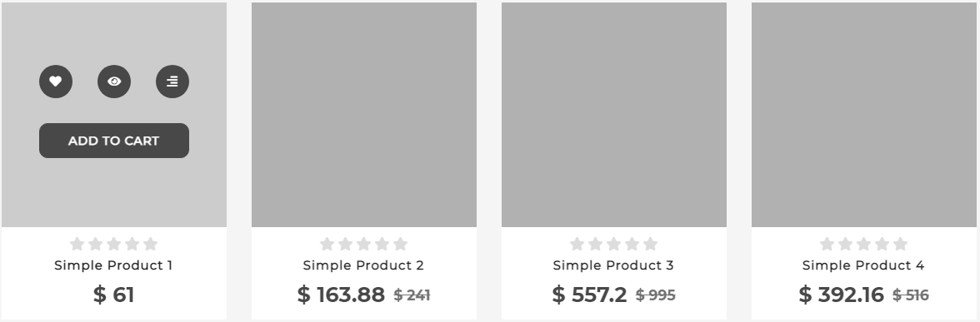
Task: Click the $ 392.16 price of Product 4
Action: click(842, 295)
